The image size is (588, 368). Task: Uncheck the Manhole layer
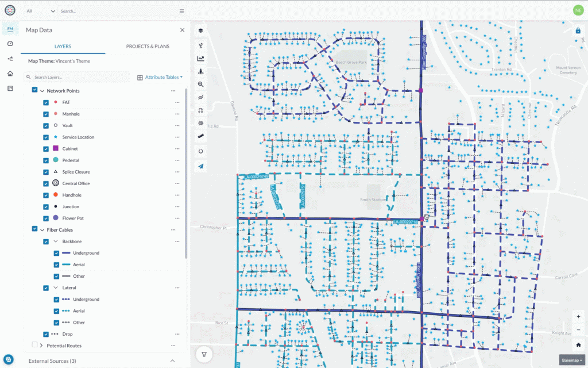click(47, 114)
